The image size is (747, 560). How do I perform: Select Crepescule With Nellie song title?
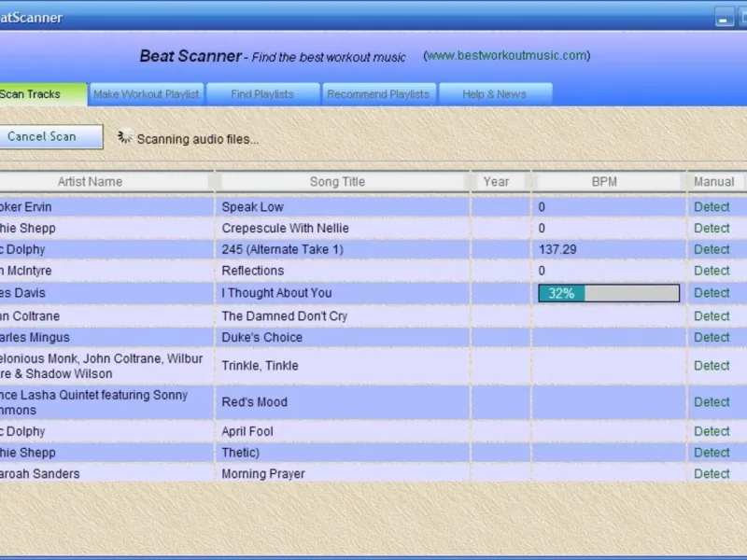[285, 229]
